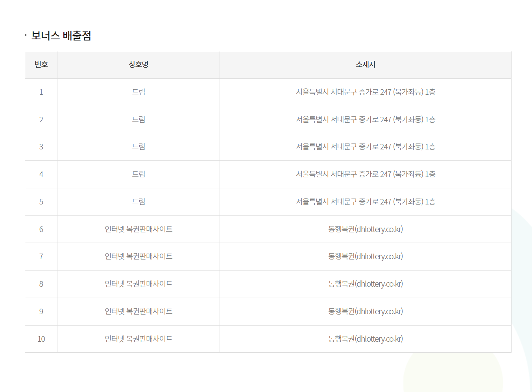Click 인터넷 복권판매사이트 in row 6
Viewport: 532px width, 392px height.
139,229
